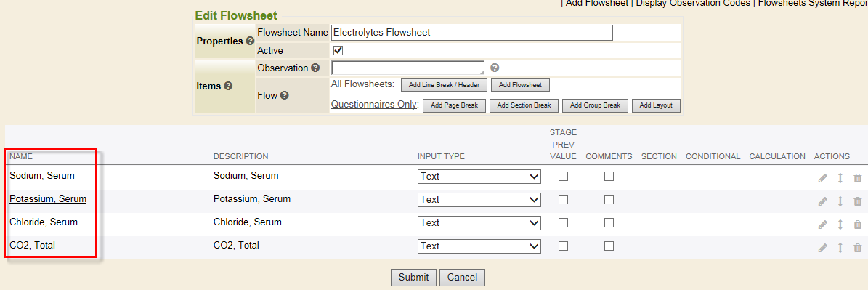Click the reorder arrow icon for Potassium, Serum

840,201
